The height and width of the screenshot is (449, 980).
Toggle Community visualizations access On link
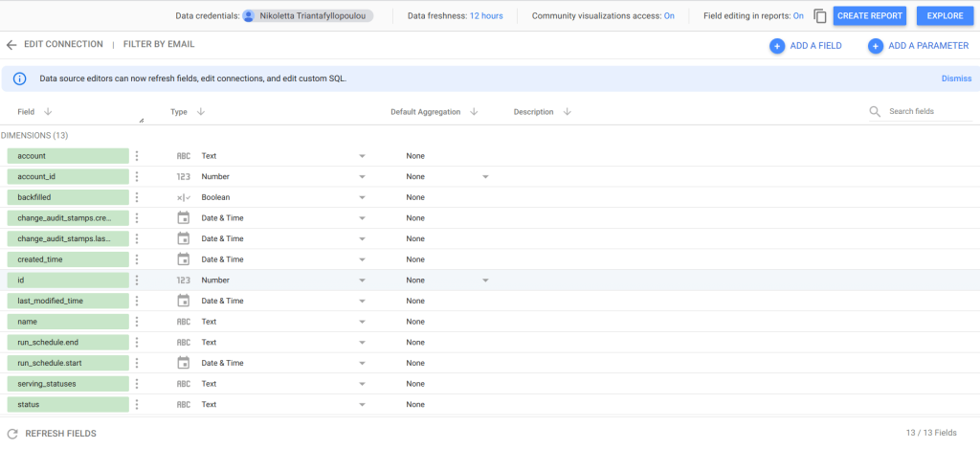coord(669,15)
